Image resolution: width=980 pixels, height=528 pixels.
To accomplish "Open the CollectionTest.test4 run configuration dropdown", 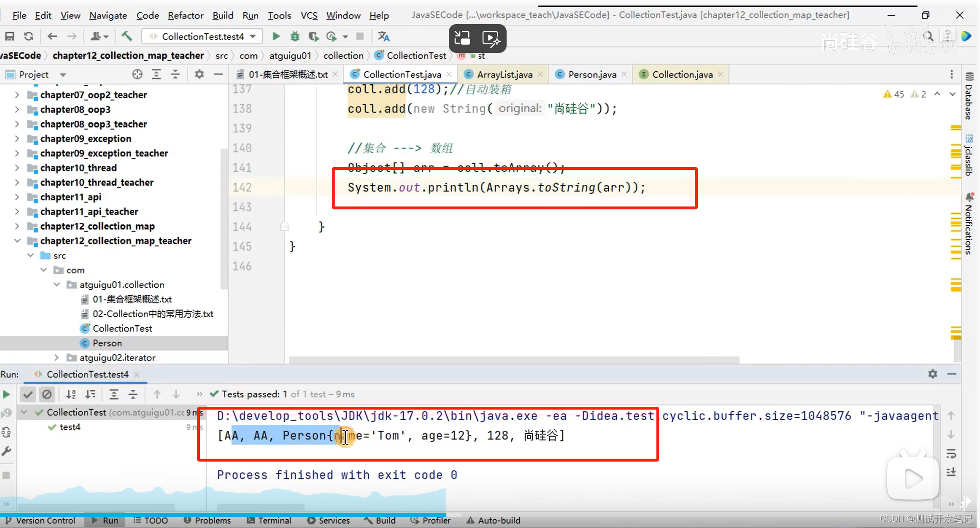I will [202, 36].
